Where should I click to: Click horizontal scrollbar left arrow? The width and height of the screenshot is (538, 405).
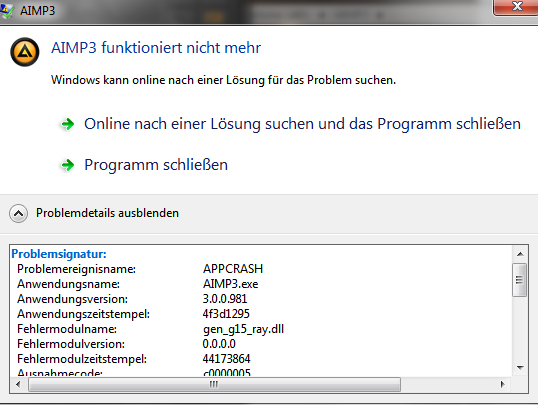pyautogui.click(x=18, y=384)
